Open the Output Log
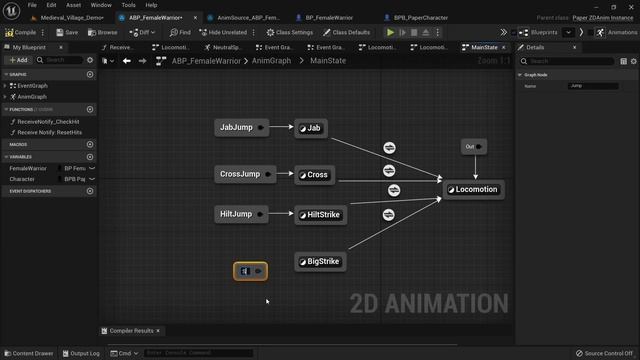The image size is (640, 360). pos(81,353)
